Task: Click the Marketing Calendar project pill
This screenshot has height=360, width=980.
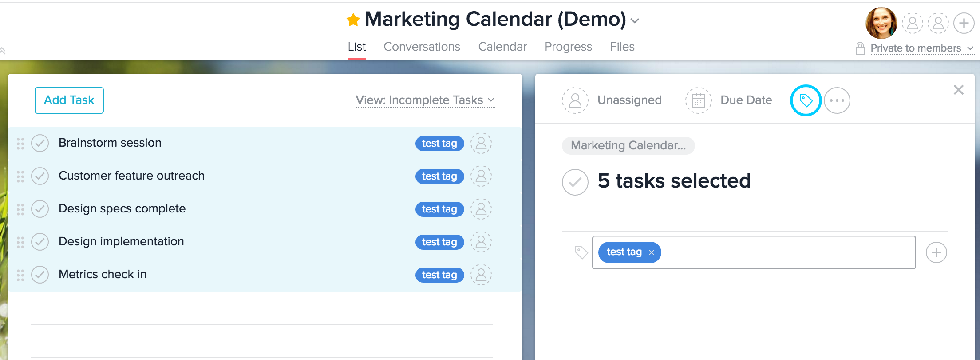Action: tap(628, 146)
